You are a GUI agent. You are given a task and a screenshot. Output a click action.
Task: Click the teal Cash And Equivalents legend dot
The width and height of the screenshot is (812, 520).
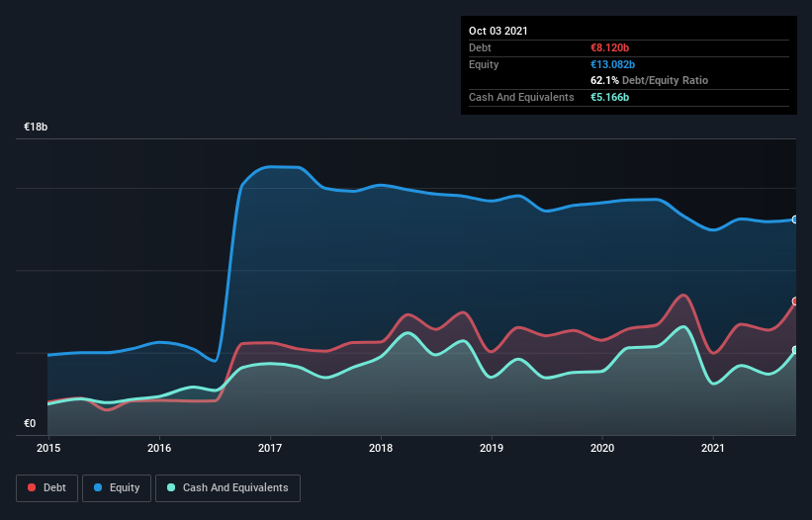[x=171, y=487]
